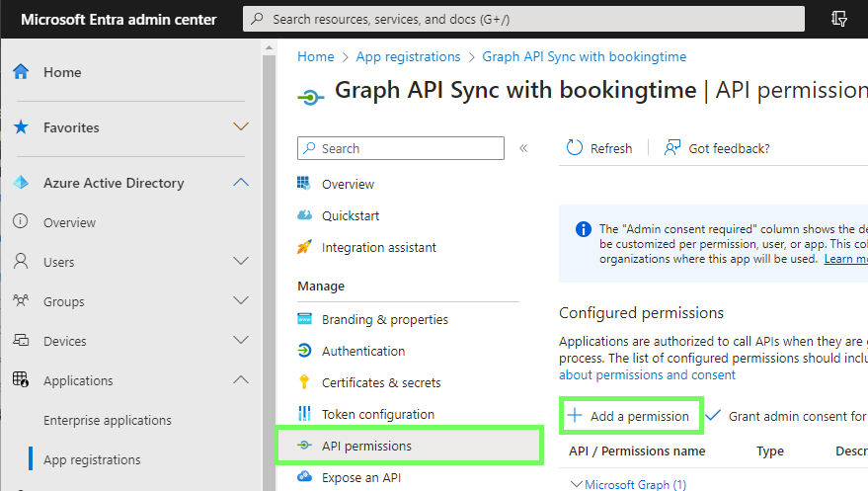Click the Token configuration bars icon

coord(304,413)
